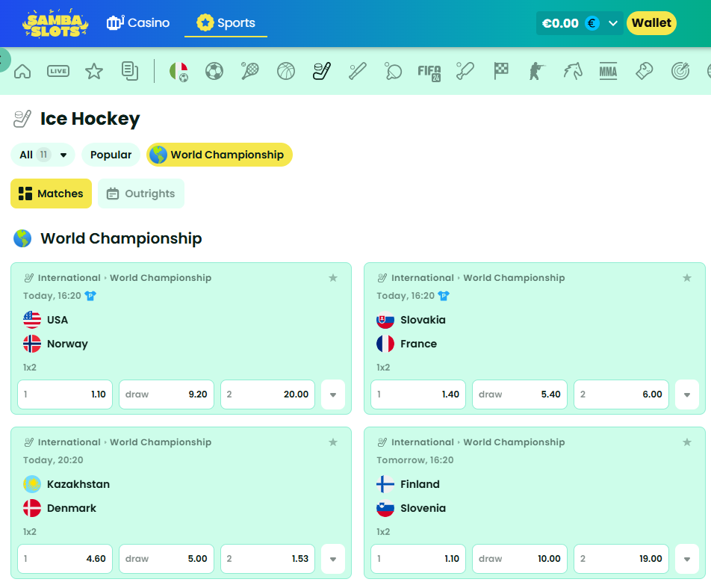Switch to the Sports tab

click(226, 22)
